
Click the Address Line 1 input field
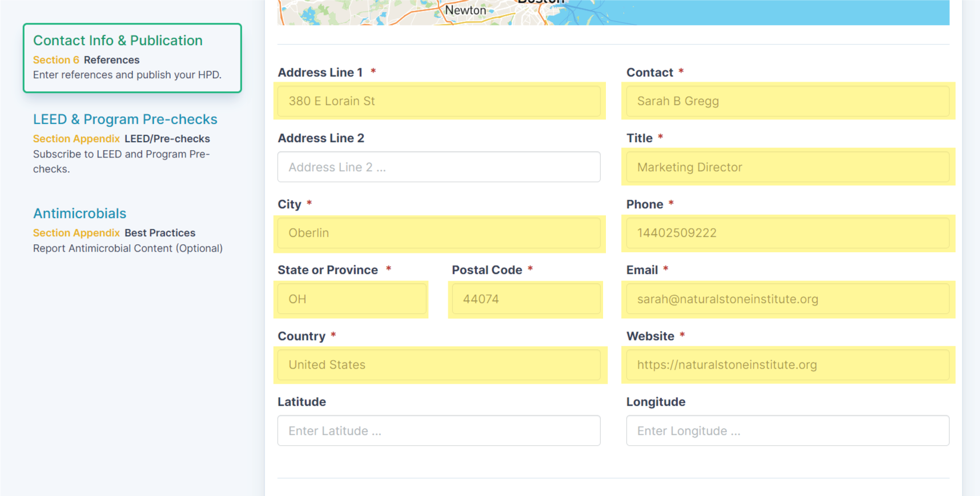click(x=439, y=101)
